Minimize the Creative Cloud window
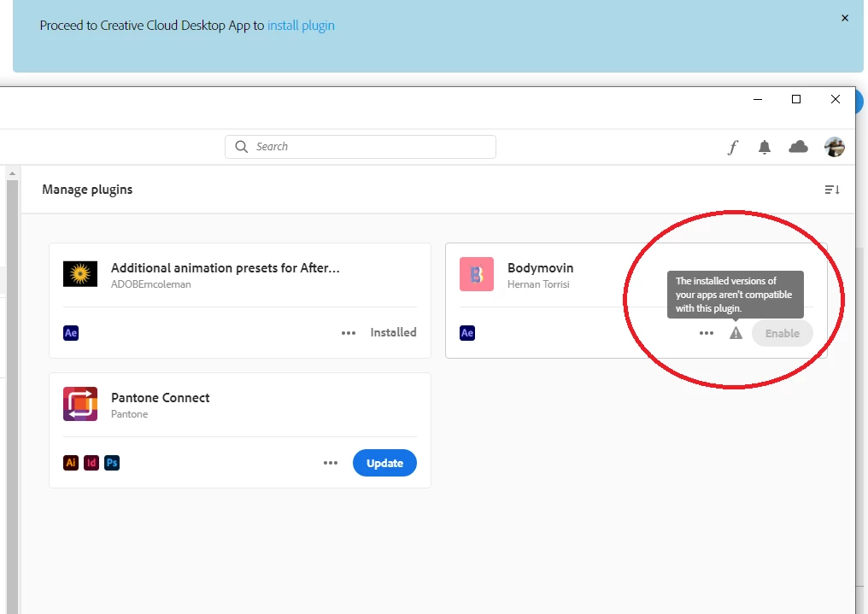Image resolution: width=868 pixels, height=614 pixels. tap(758, 100)
